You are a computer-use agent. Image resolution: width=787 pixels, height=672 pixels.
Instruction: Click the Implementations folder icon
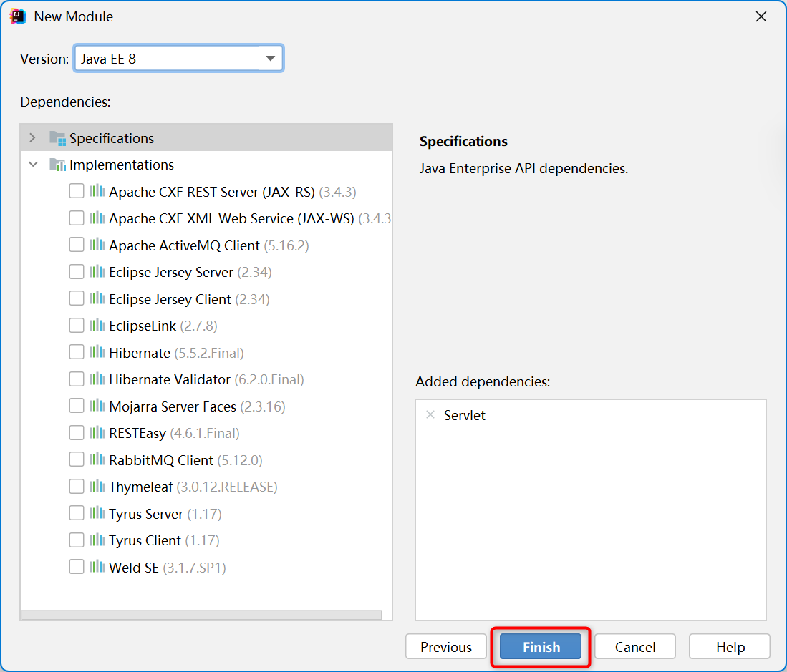tap(58, 165)
